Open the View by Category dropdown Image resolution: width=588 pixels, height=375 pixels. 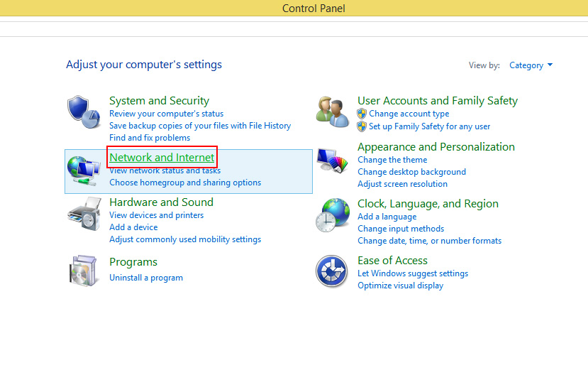pyautogui.click(x=531, y=65)
